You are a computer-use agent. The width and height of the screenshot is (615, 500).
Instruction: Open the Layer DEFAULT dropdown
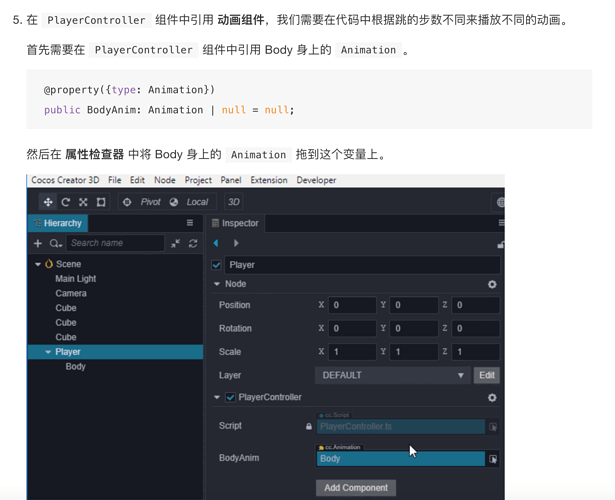[x=393, y=375]
